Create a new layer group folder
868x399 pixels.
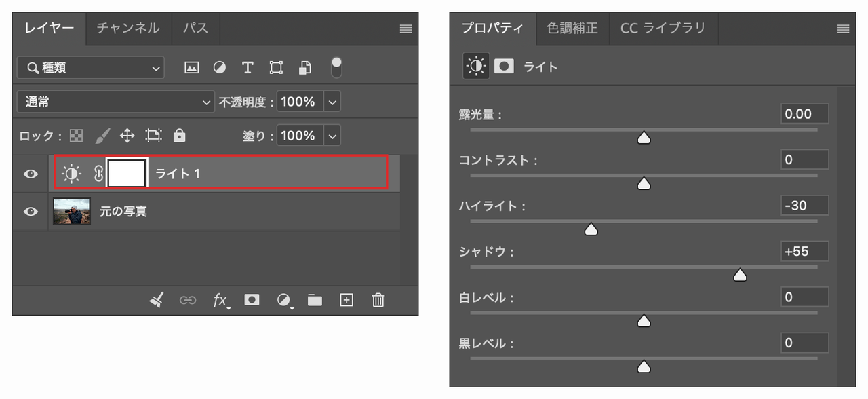315,300
